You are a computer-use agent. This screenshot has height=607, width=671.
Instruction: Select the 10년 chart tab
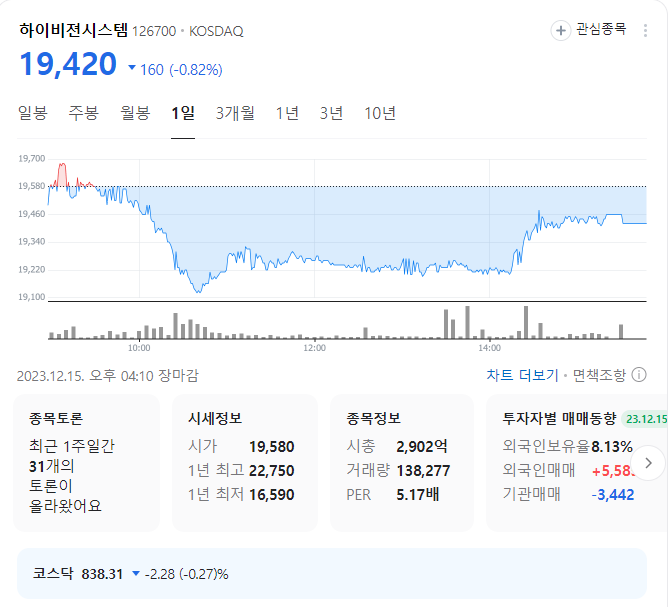(380, 113)
